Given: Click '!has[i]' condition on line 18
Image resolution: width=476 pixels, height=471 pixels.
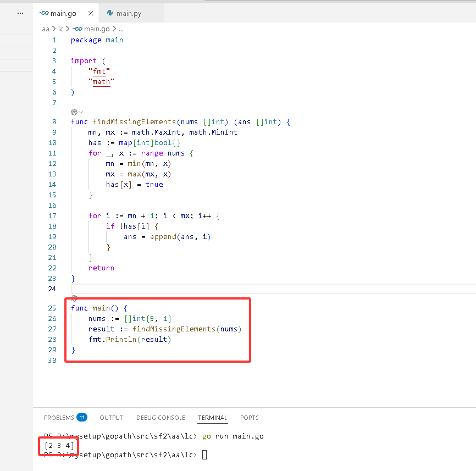Looking at the screenshot, I should [134, 226].
